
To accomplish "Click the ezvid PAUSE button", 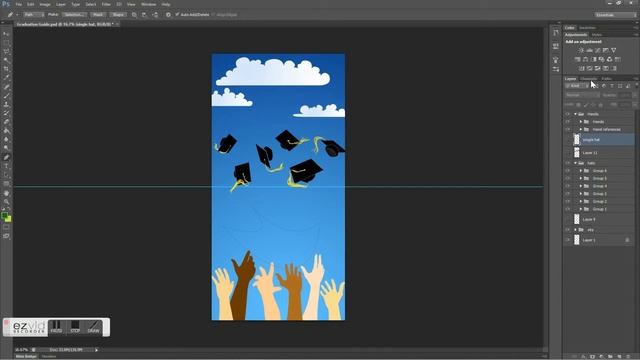I will click(56, 327).
